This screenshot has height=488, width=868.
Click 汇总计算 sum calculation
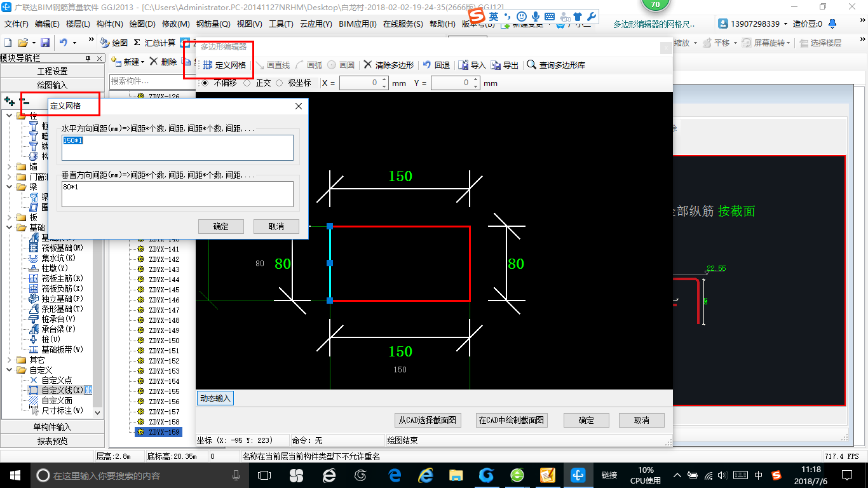click(x=154, y=43)
